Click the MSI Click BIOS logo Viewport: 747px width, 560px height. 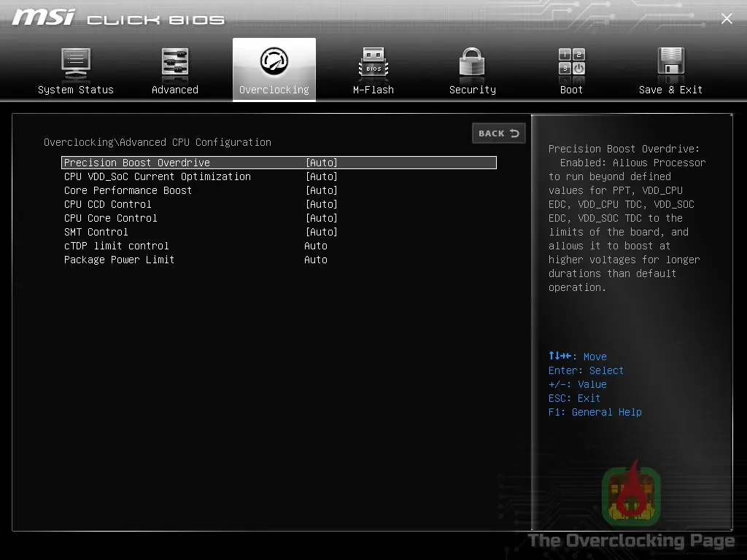(x=118, y=18)
